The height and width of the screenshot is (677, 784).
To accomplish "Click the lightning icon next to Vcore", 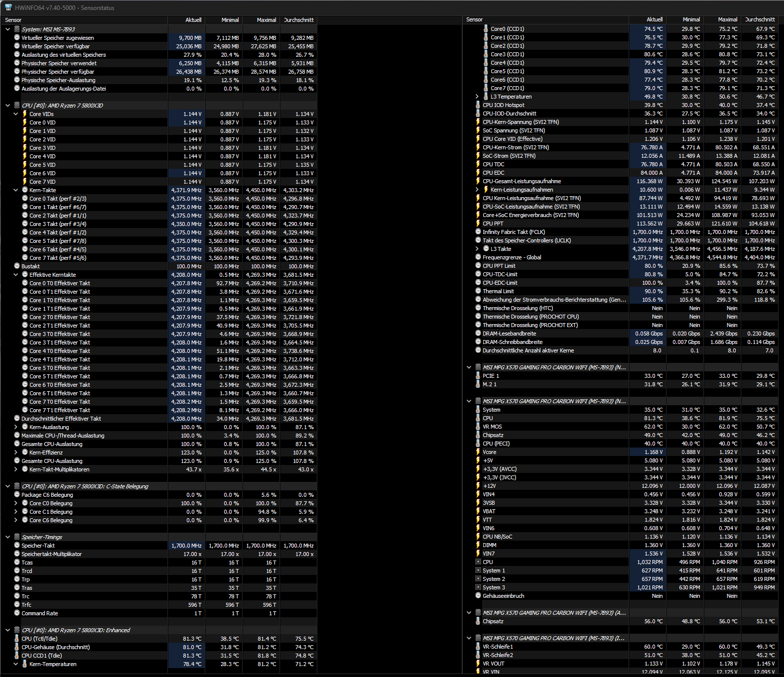I will pos(478,452).
